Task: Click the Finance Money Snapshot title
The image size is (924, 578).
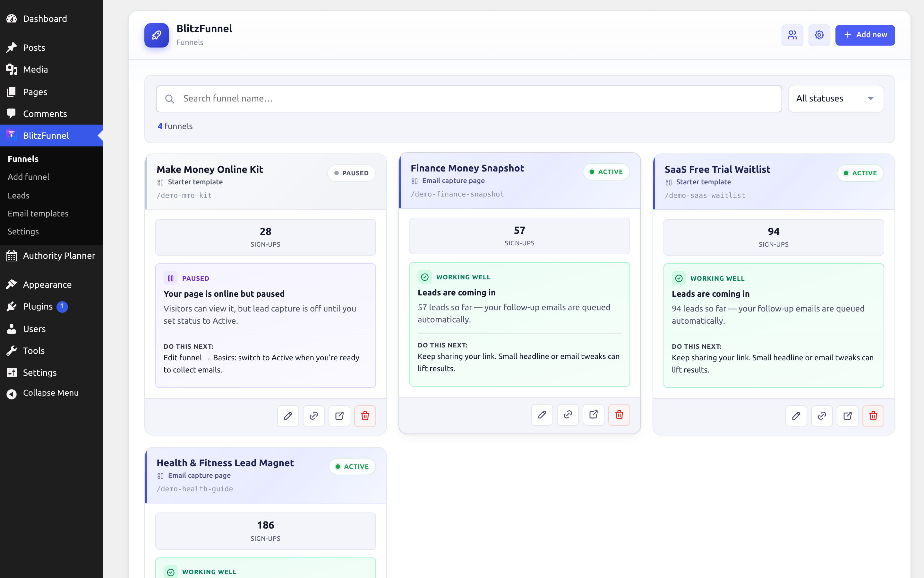Action: [467, 168]
